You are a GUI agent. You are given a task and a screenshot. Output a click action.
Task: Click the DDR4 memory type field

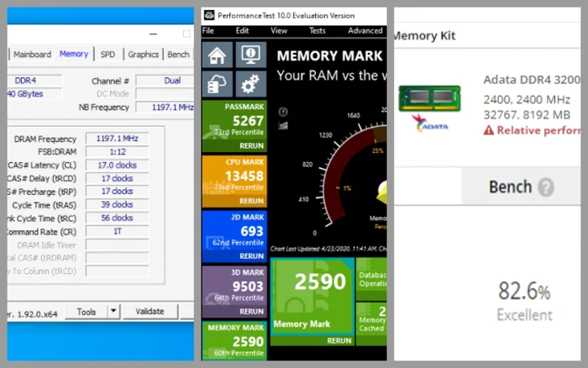pos(34,81)
